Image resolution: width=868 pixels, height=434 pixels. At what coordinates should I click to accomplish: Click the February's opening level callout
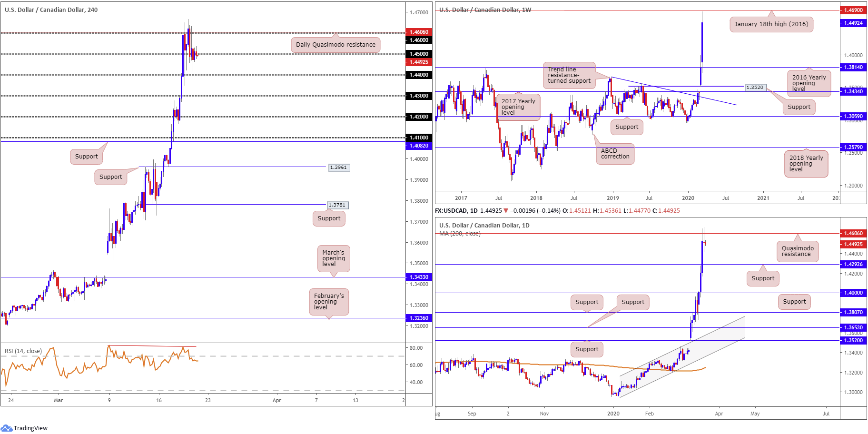[x=328, y=302]
